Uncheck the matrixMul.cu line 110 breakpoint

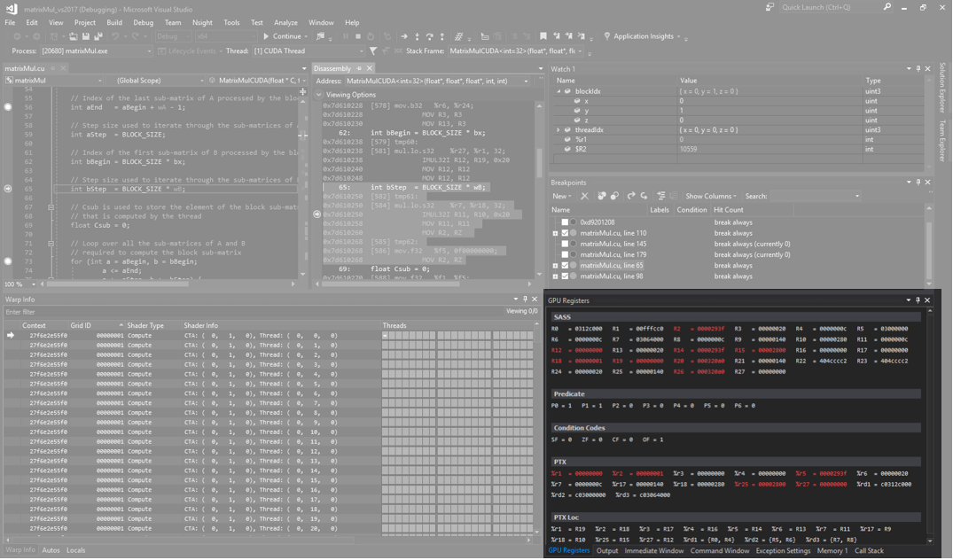coord(565,233)
